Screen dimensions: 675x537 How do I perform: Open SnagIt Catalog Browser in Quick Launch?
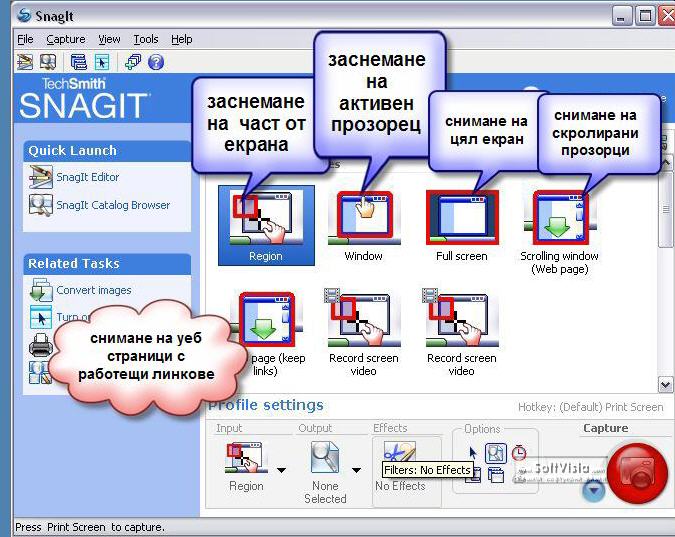[x=99, y=205]
